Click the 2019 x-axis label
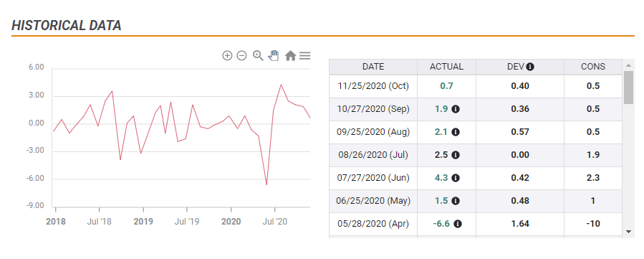 [x=143, y=222]
